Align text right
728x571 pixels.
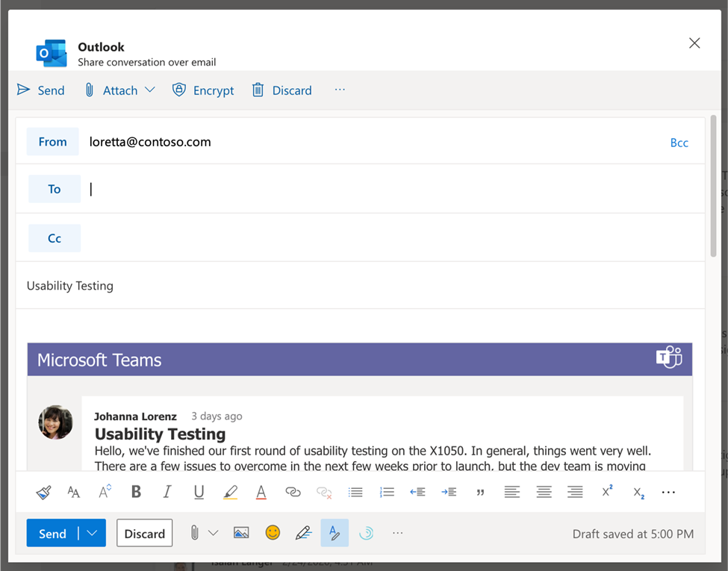point(575,492)
